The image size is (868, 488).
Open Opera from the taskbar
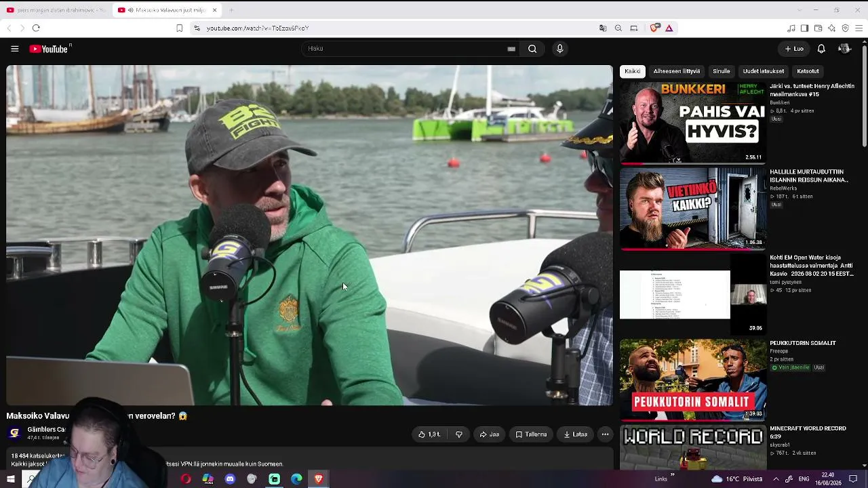click(186, 479)
